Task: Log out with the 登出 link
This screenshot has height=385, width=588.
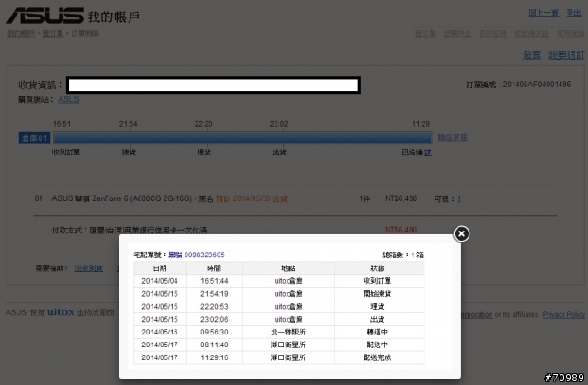Action: (573, 13)
